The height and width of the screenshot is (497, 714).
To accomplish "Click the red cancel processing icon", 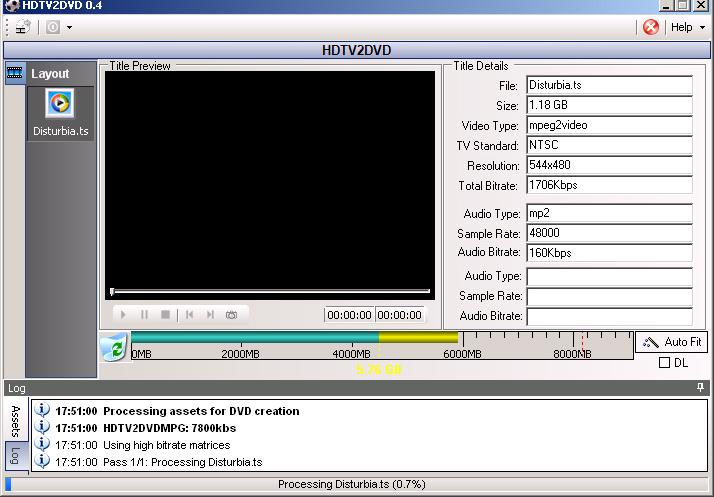I will (651, 27).
